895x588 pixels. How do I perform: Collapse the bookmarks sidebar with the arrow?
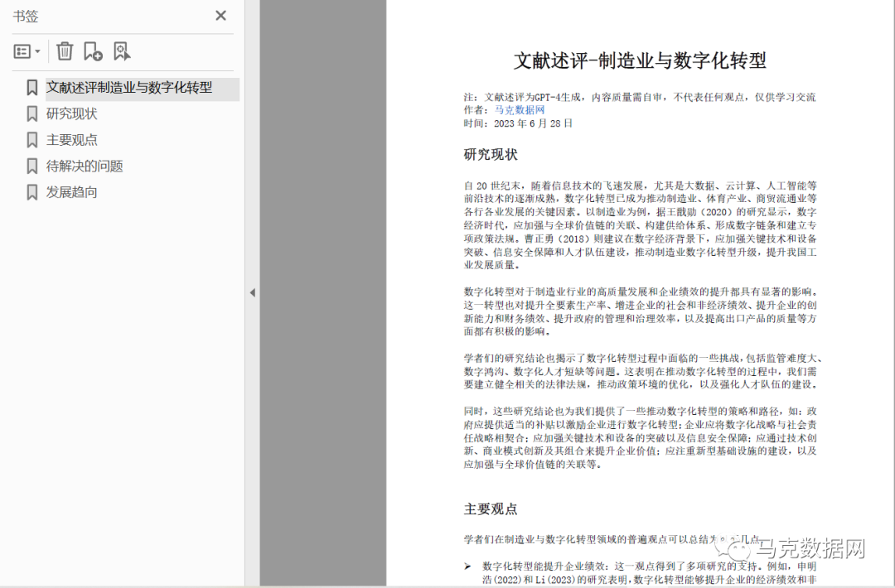pyautogui.click(x=253, y=292)
